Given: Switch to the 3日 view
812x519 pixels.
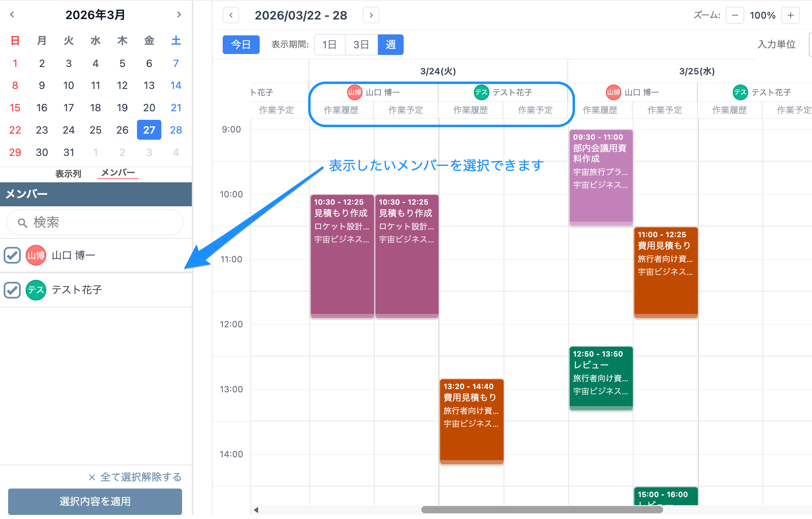Looking at the screenshot, I should 360,45.
